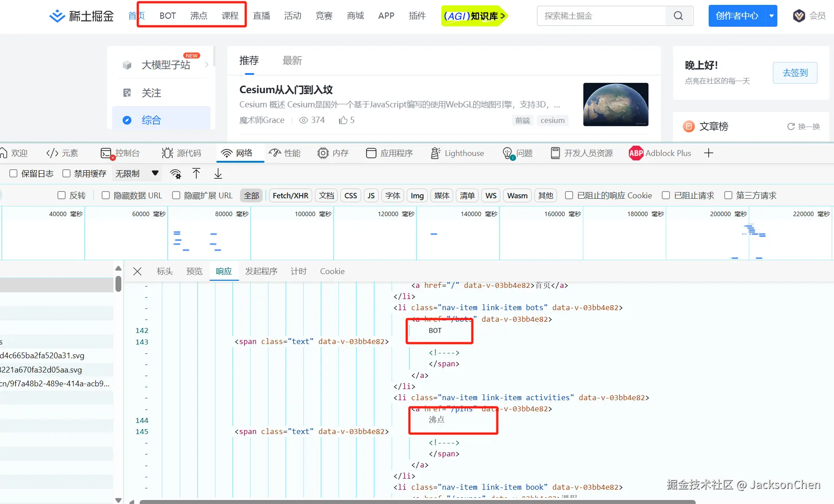Switch to the 网络 DevTools tab
This screenshot has width=834, height=504.
tap(240, 153)
